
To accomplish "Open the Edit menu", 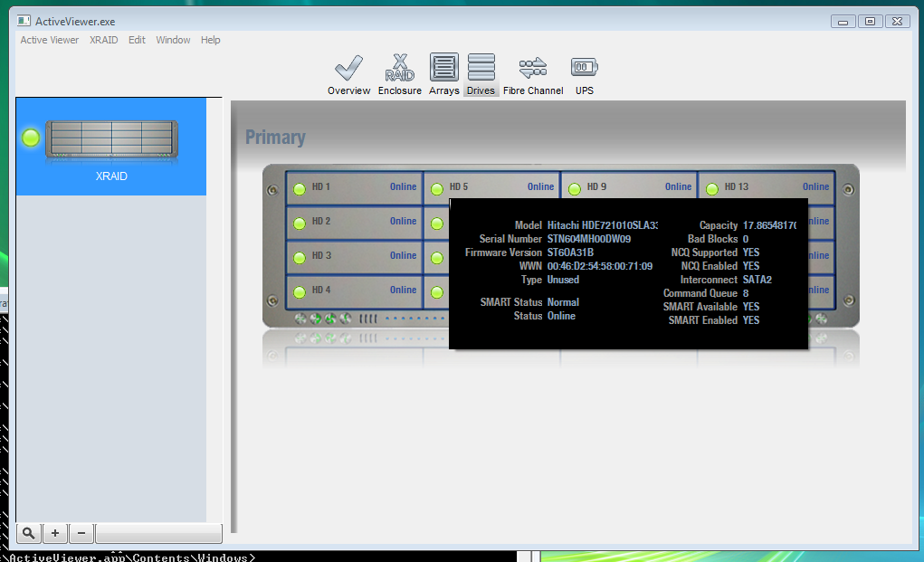I will tap(137, 40).
